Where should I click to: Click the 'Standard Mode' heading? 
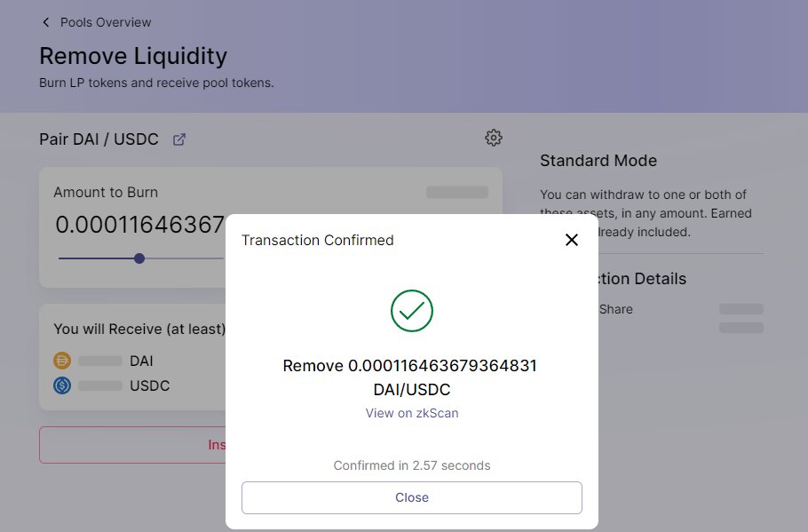598,161
